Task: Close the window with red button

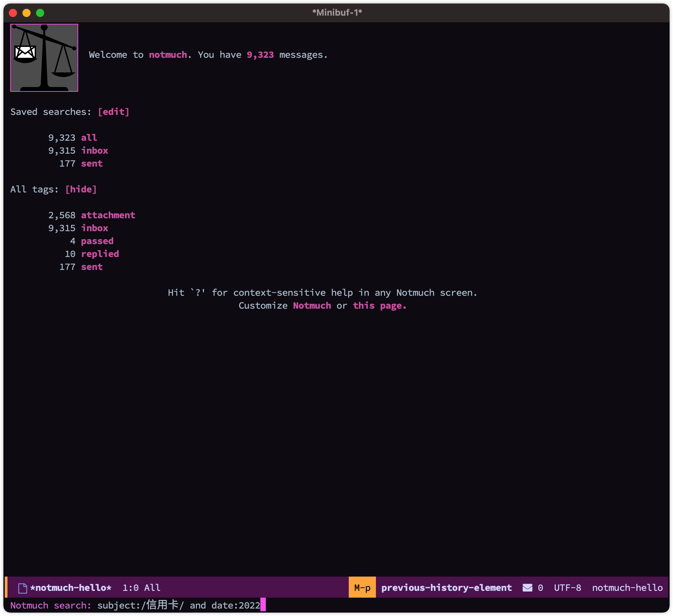Action: click(x=13, y=13)
